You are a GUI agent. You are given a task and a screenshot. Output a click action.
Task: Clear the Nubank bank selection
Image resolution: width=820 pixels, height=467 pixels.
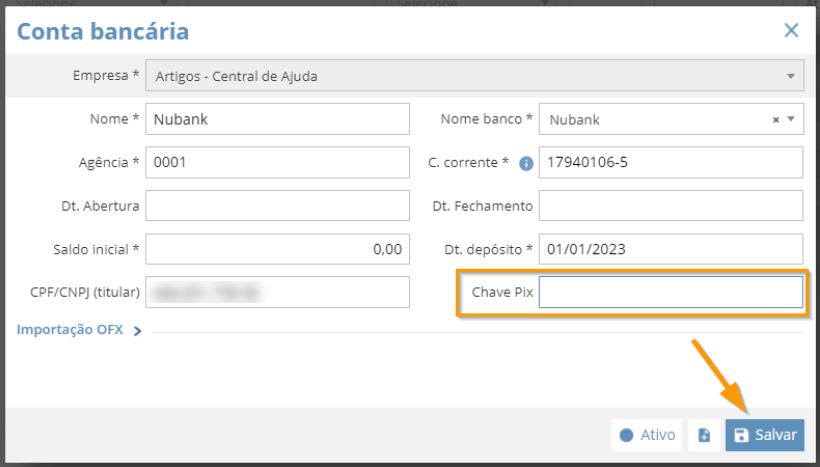tap(776, 120)
